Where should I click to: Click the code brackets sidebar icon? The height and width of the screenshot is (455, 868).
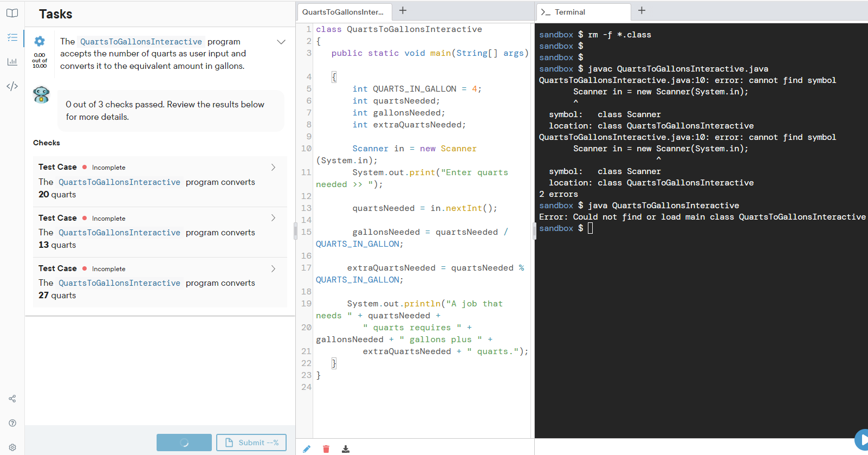[12, 86]
